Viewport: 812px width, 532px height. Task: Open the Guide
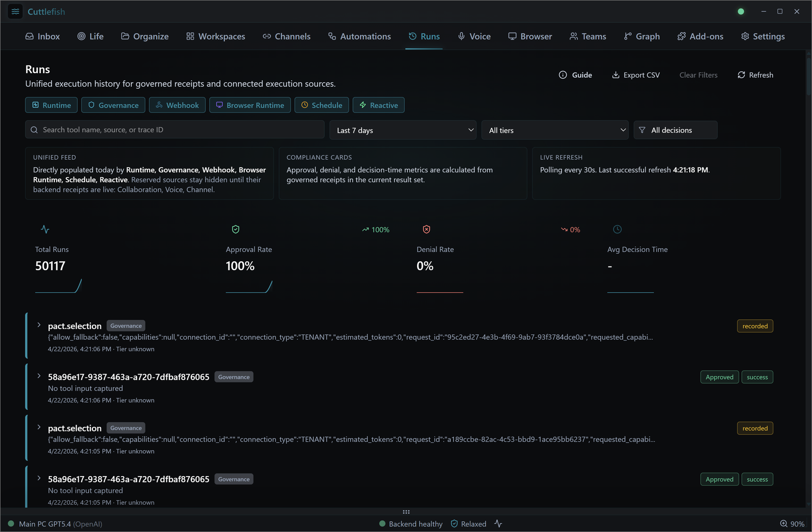576,75
